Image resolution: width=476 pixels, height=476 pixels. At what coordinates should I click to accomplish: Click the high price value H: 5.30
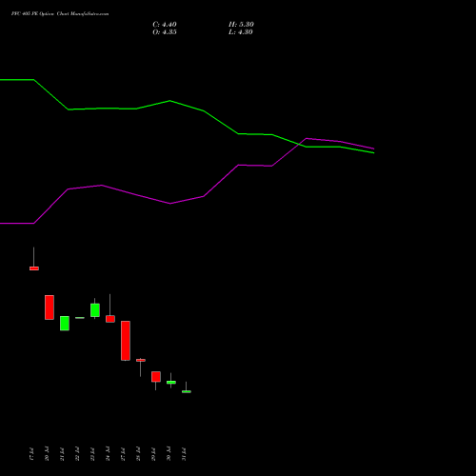coord(241,25)
